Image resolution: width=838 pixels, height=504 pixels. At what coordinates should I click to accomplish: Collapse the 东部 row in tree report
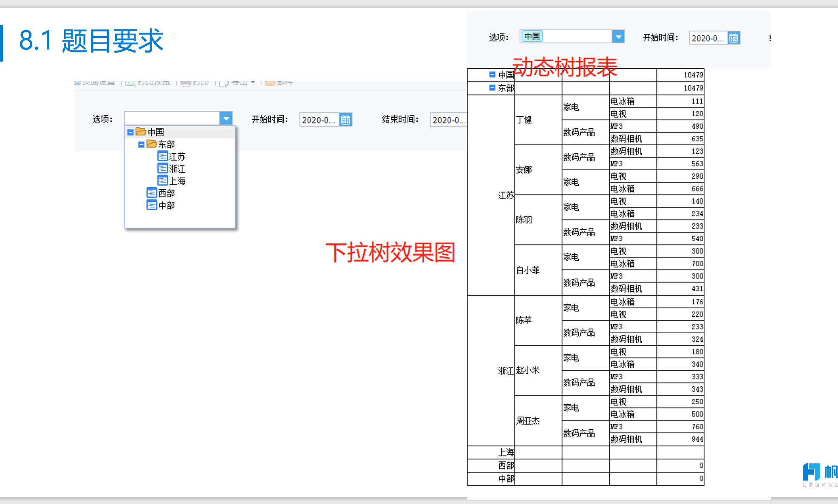pyautogui.click(x=492, y=87)
